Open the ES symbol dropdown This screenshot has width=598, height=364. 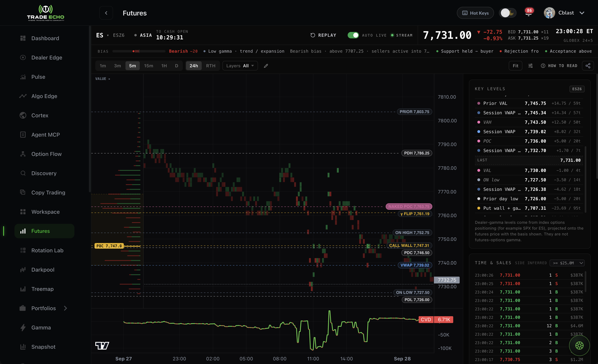coord(102,35)
